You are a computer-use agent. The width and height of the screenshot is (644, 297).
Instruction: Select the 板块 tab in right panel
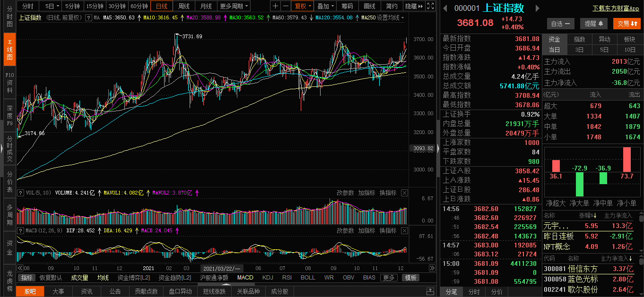point(629,39)
